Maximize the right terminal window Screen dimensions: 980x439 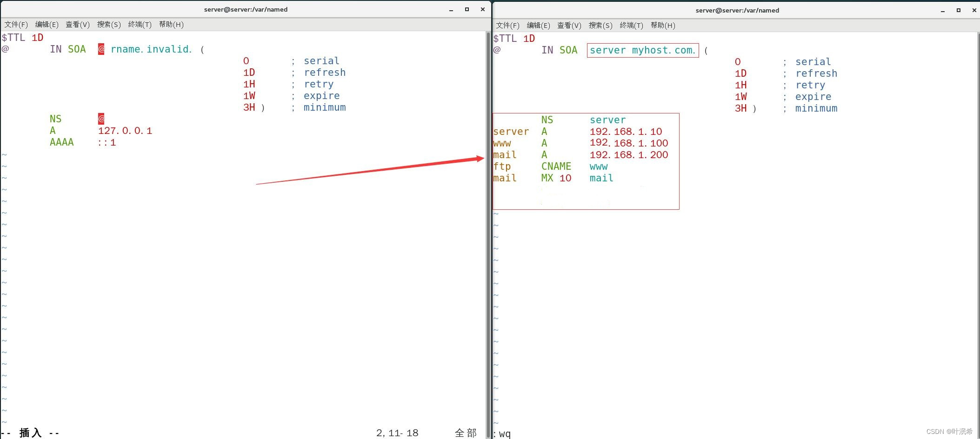(959, 10)
